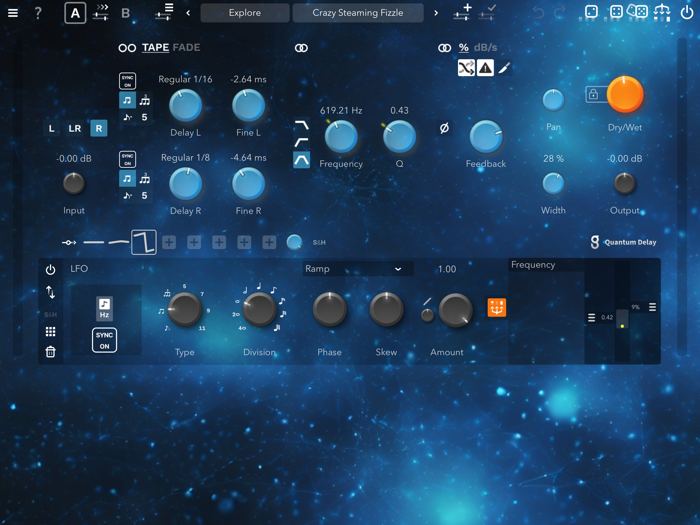Choose the high-pass filter shape
The width and height of the screenshot is (700, 525).
(x=302, y=142)
